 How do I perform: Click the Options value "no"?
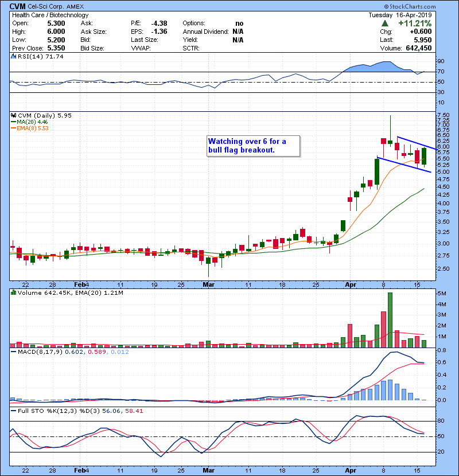[239, 24]
